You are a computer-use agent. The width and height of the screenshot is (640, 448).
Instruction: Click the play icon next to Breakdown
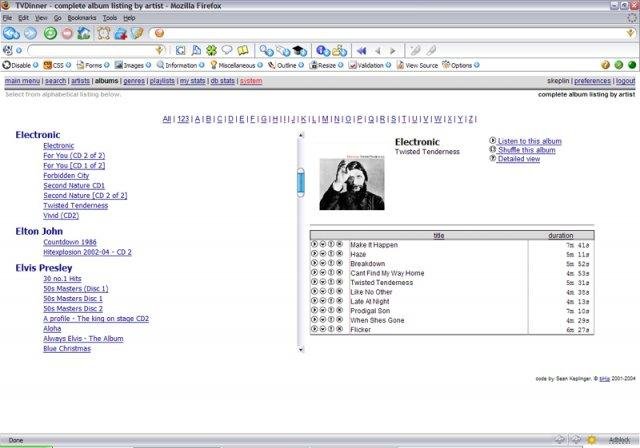(314, 263)
